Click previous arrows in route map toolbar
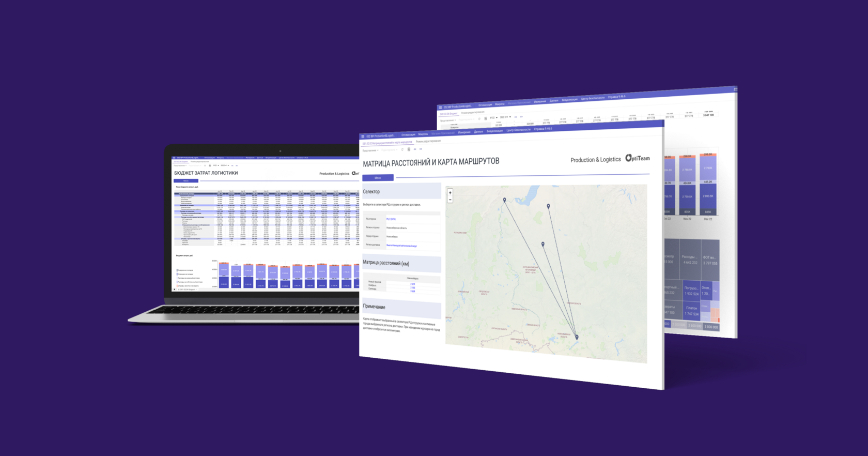Viewport: 868px width, 456px height. [415, 149]
